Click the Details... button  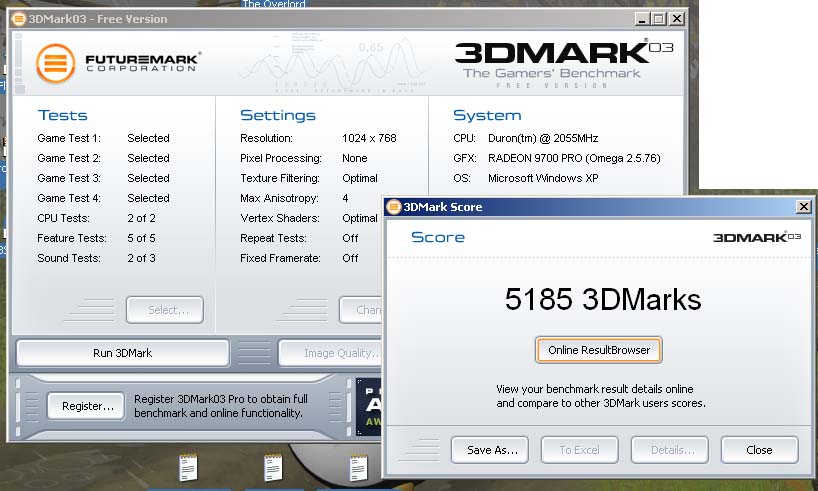670,450
